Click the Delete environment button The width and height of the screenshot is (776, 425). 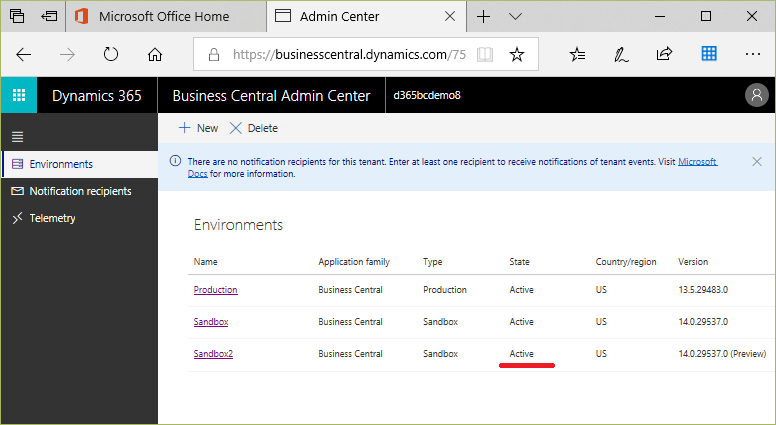click(x=254, y=128)
